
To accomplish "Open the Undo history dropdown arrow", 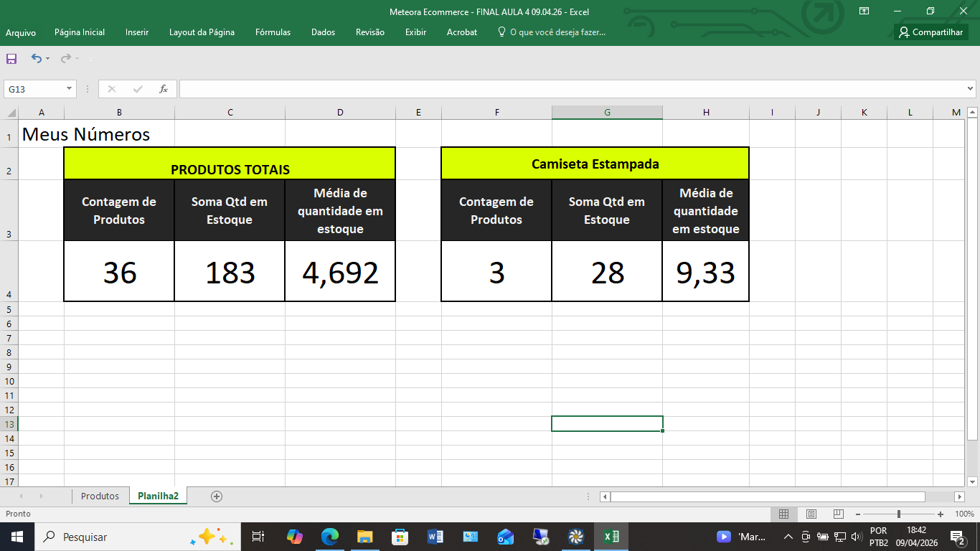I will point(47,59).
